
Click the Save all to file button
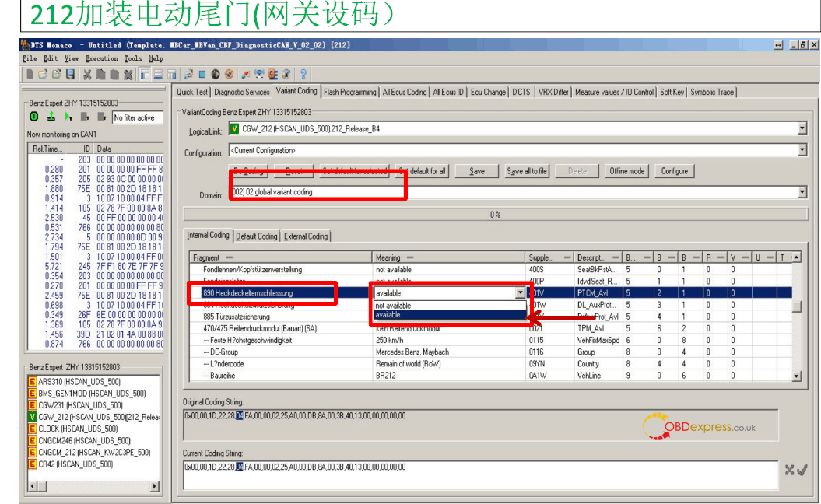[x=526, y=171]
